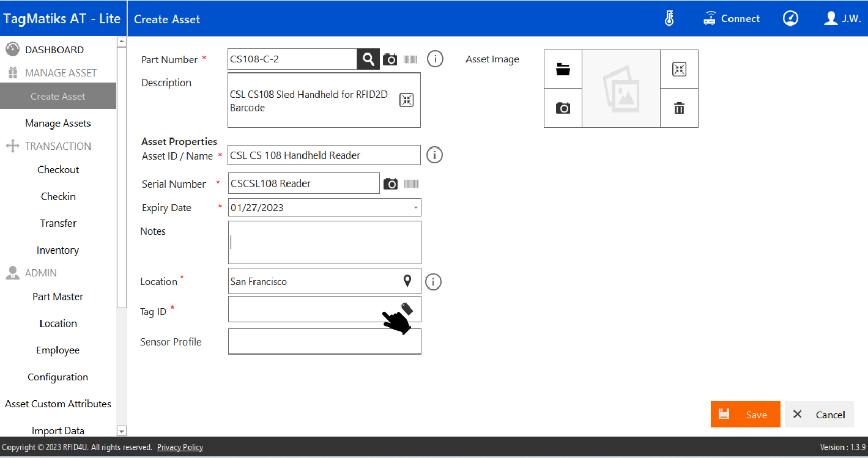868x458 pixels.
Task: Click barcode scan icon beside Serial Number
Action: tap(411, 183)
